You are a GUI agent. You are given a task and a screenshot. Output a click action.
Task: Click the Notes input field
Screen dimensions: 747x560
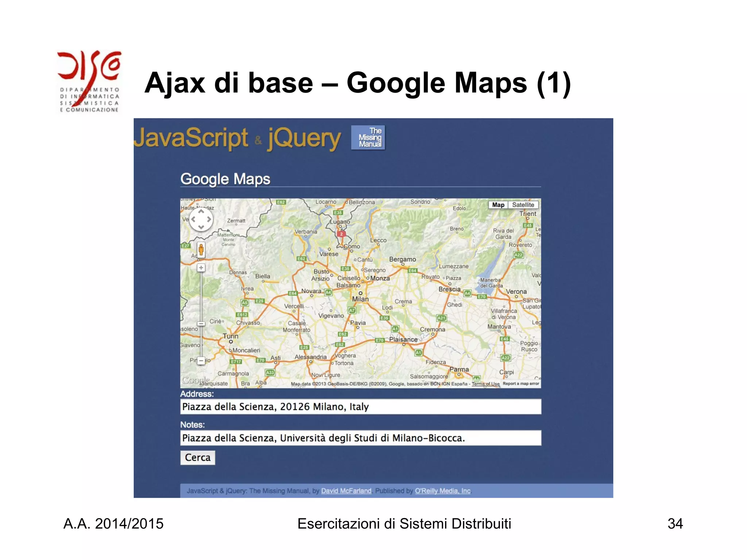pyautogui.click(x=360, y=438)
